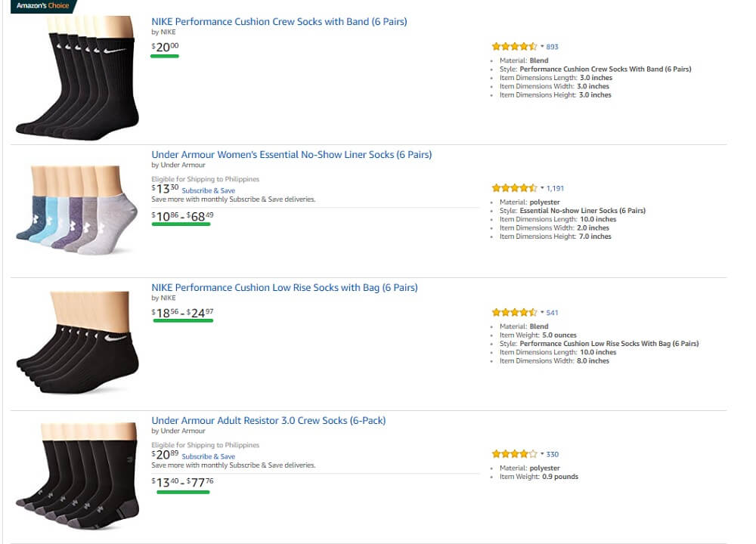Open the Under Armour Adult Resistor 3.0 Crew title
Image resolution: width=756 pixels, height=544 pixels.
[268, 421]
